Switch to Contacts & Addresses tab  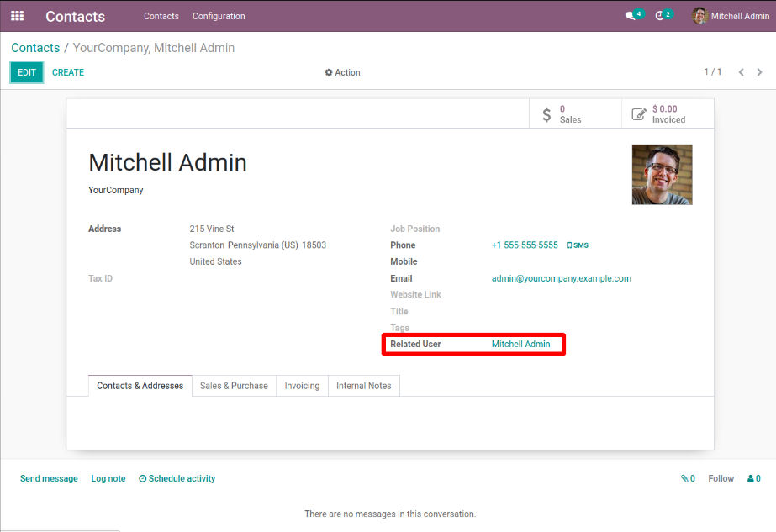(140, 386)
